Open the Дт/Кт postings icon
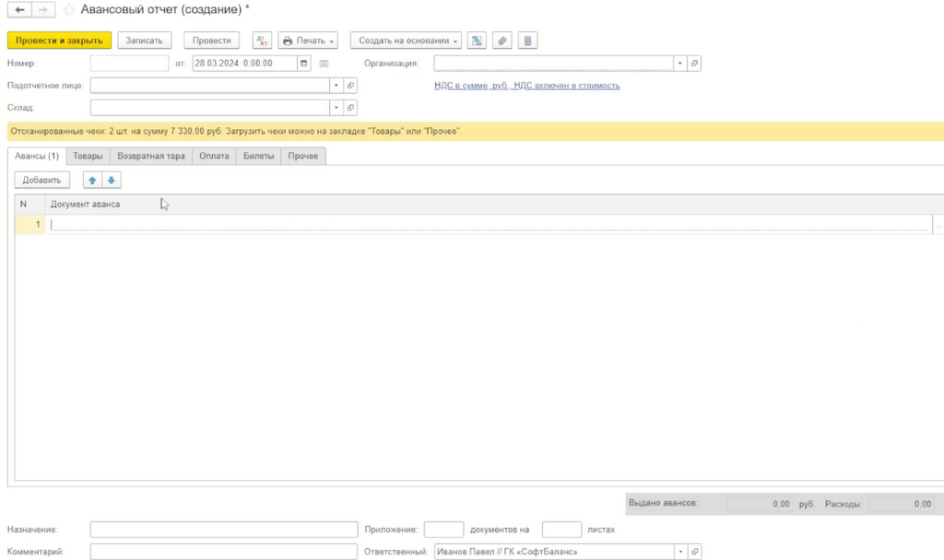 pos(262,41)
